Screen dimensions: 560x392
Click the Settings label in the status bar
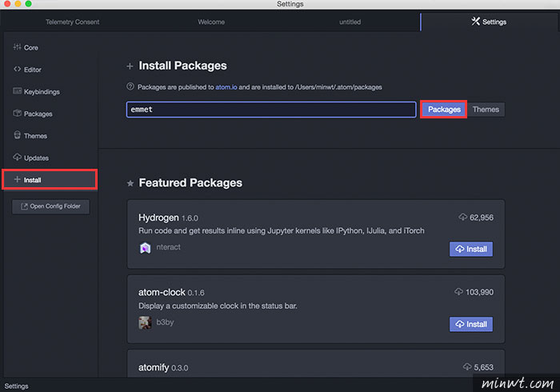(x=17, y=386)
